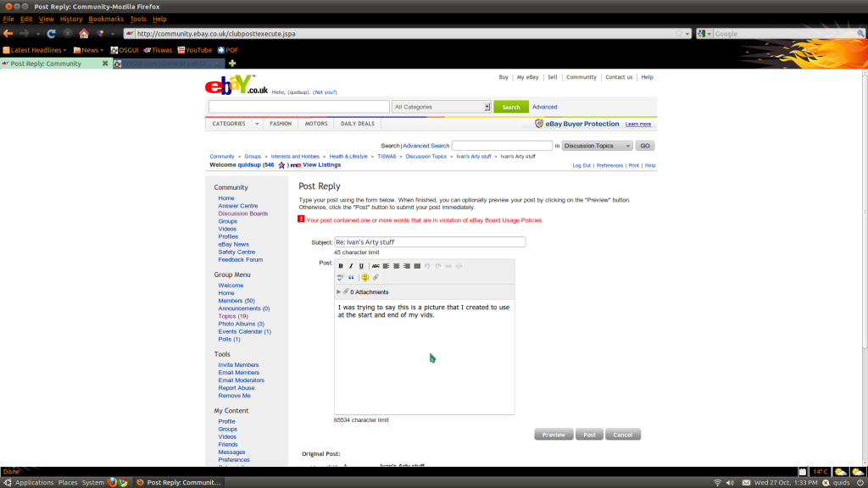Go back with Firefox back arrow
The height and width of the screenshot is (488, 868).
pyautogui.click(x=8, y=34)
